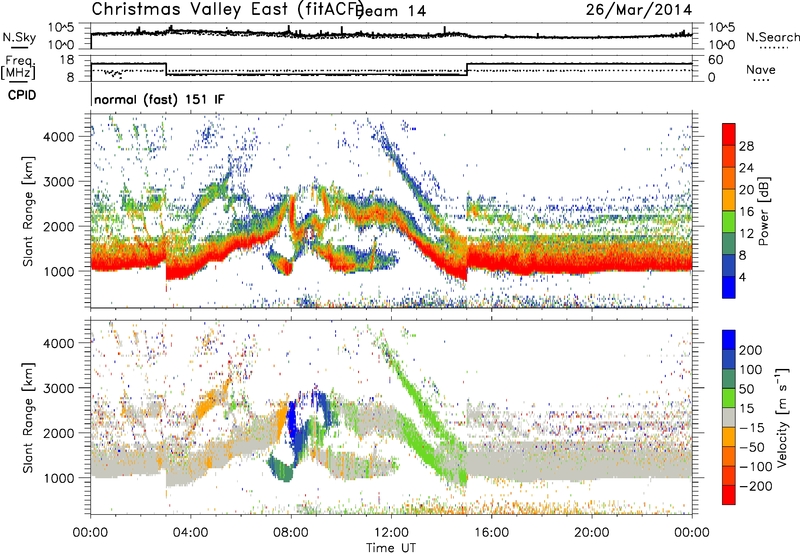Click the "16" label on power color bar
Screen dimensions: 800x554
746,212
